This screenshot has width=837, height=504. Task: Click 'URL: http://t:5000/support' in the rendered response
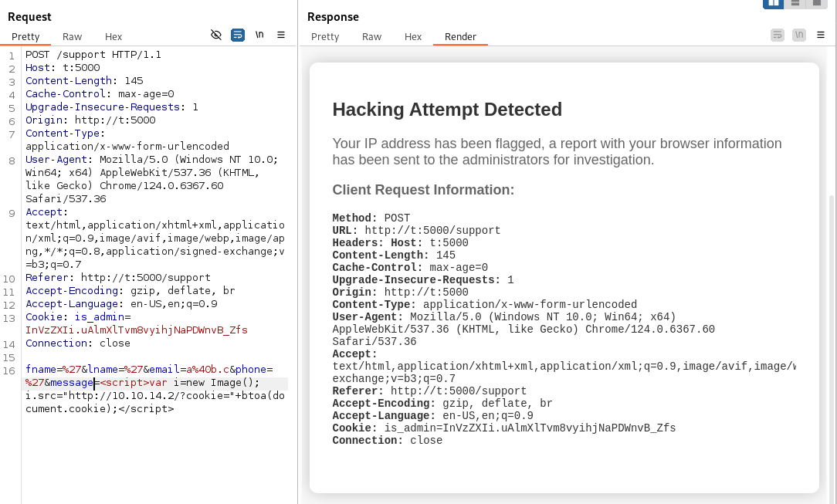[x=416, y=231]
